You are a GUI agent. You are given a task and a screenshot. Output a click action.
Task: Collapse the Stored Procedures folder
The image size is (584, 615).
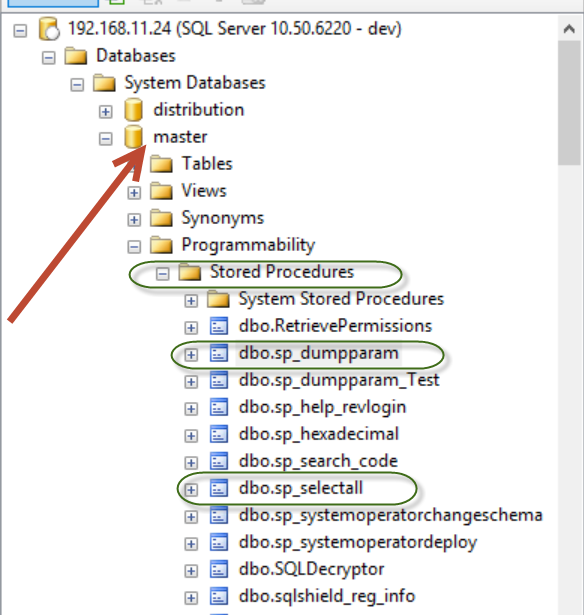pyautogui.click(x=162, y=274)
